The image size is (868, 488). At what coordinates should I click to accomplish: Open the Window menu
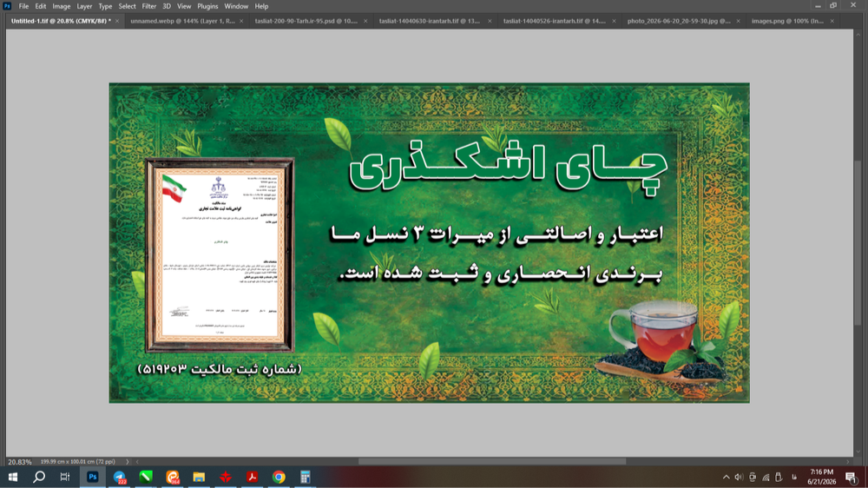tap(236, 6)
